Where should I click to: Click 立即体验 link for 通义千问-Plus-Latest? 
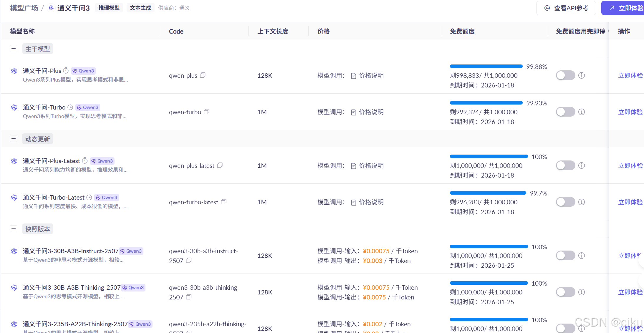pyautogui.click(x=630, y=166)
